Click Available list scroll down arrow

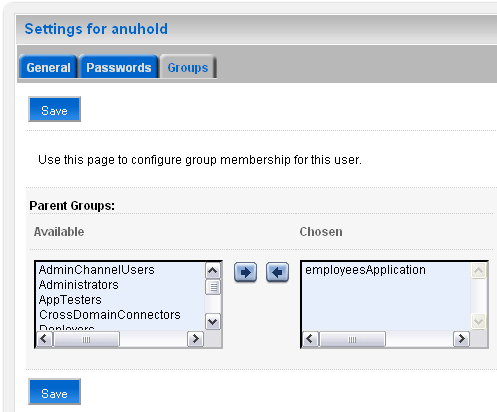point(213,322)
